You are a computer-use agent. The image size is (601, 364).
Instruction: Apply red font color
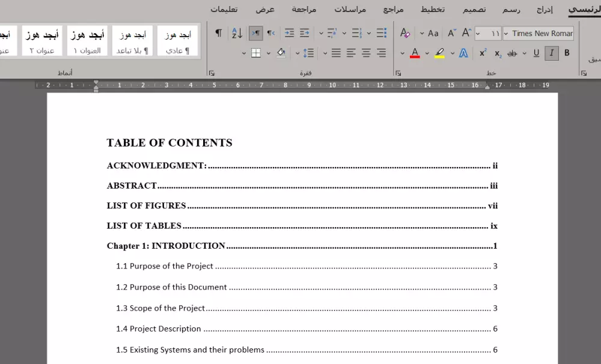tap(415, 53)
